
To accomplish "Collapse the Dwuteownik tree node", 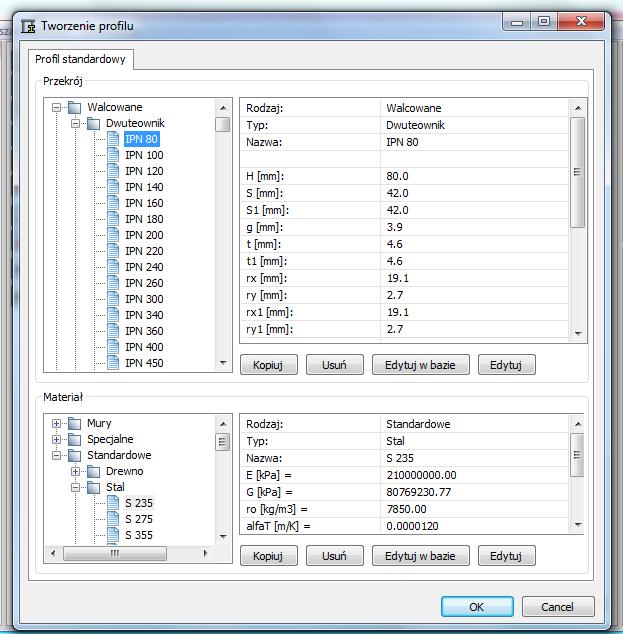I will click(x=75, y=123).
